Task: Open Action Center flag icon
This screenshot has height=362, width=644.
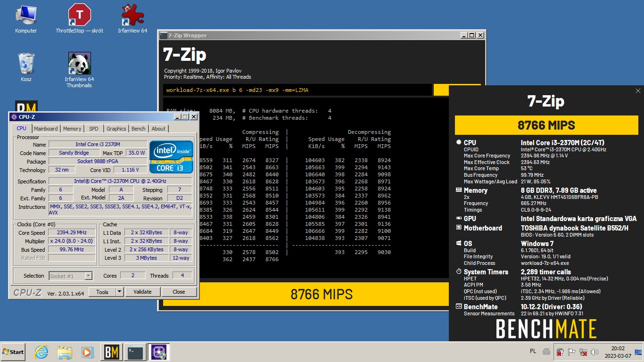Action: coord(572,352)
